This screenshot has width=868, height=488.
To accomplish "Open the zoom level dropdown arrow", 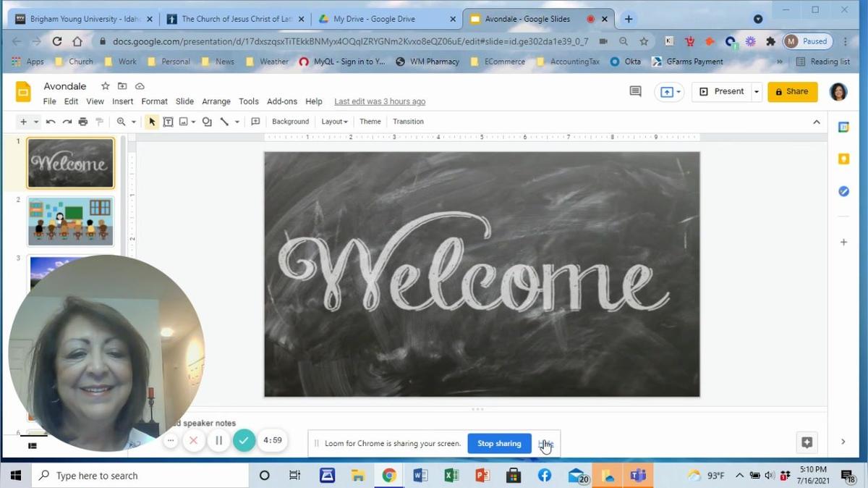I will pyautogui.click(x=133, y=122).
